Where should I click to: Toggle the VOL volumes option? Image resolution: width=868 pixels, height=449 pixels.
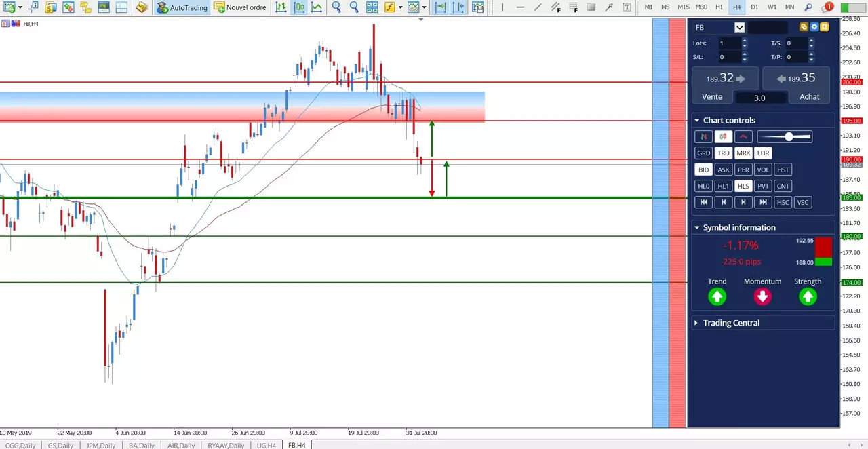(763, 170)
